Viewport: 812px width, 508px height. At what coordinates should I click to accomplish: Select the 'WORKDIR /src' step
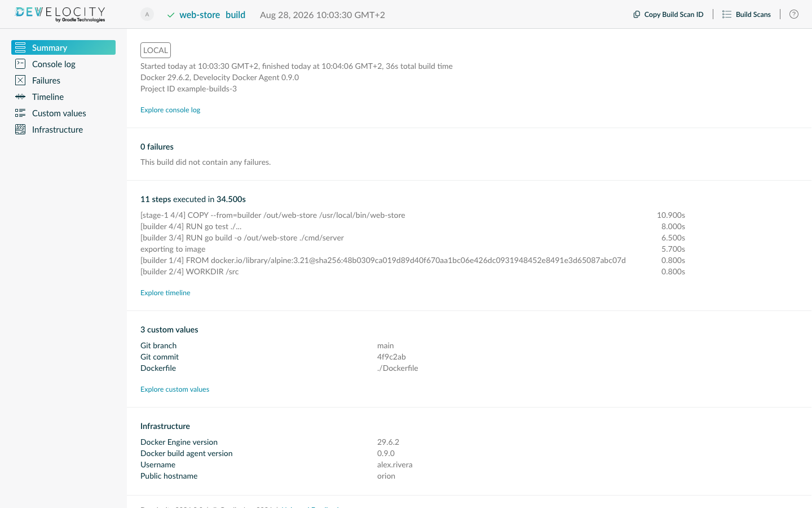tap(413, 271)
